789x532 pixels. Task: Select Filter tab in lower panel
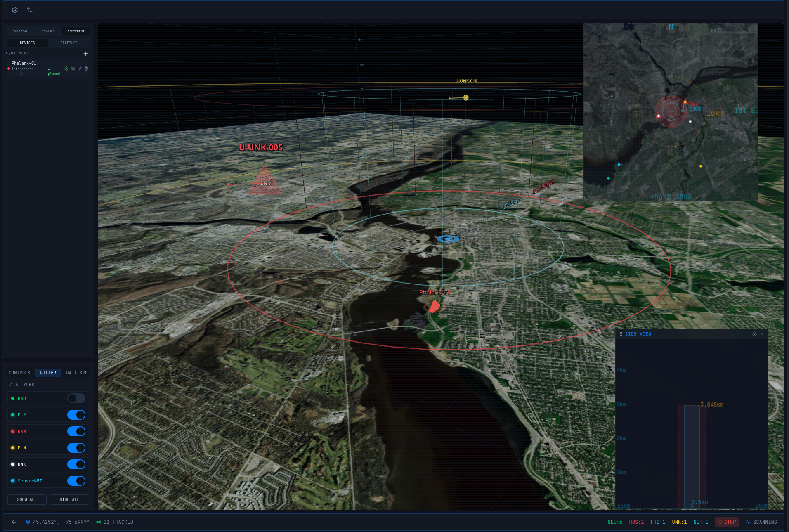[48, 373]
